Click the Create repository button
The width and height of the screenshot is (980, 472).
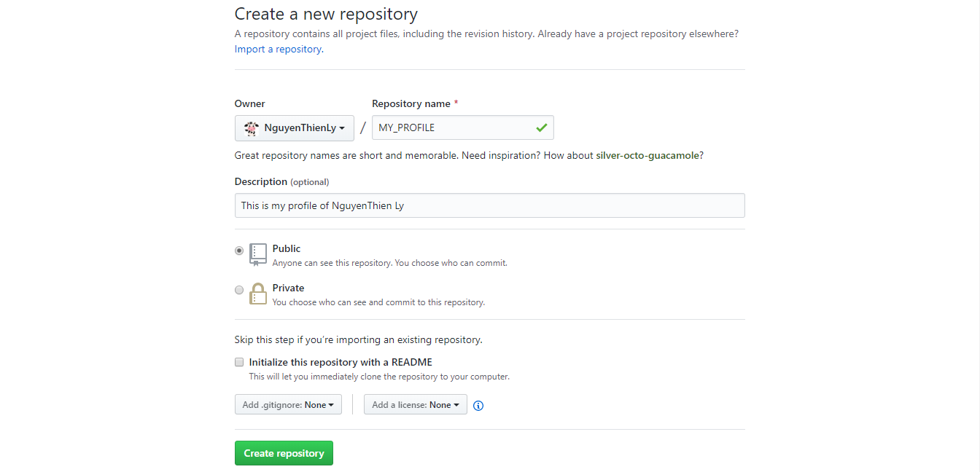point(284,453)
